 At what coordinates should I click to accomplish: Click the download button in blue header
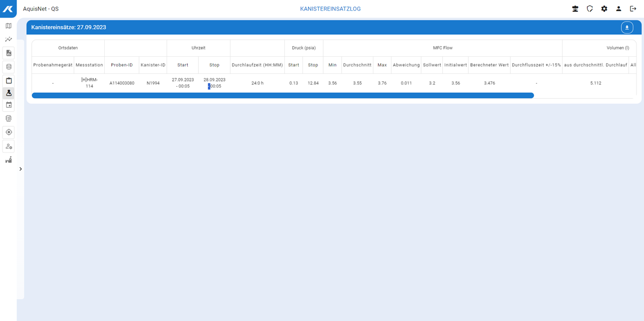pos(627,28)
